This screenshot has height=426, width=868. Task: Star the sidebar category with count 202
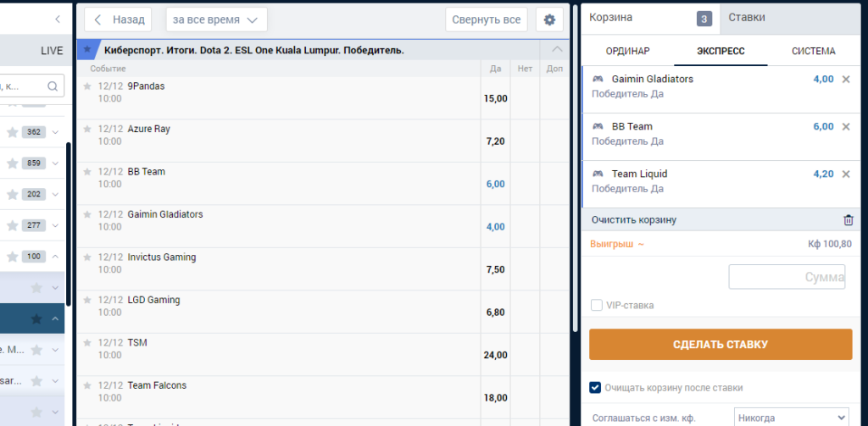pos(12,194)
